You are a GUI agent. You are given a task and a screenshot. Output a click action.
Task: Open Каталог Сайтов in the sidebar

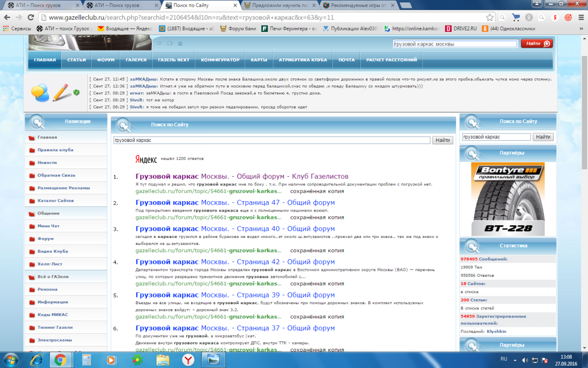click(55, 201)
